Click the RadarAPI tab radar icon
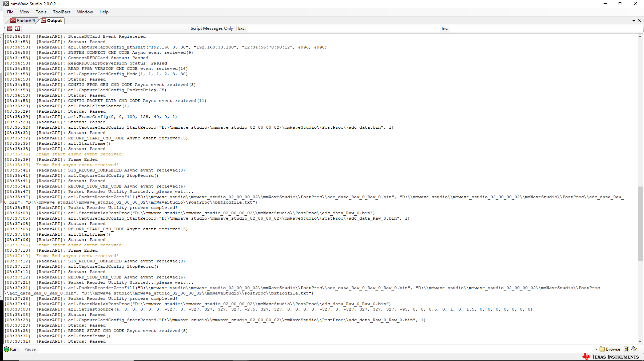This screenshot has width=644, height=361. tap(13, 20)
